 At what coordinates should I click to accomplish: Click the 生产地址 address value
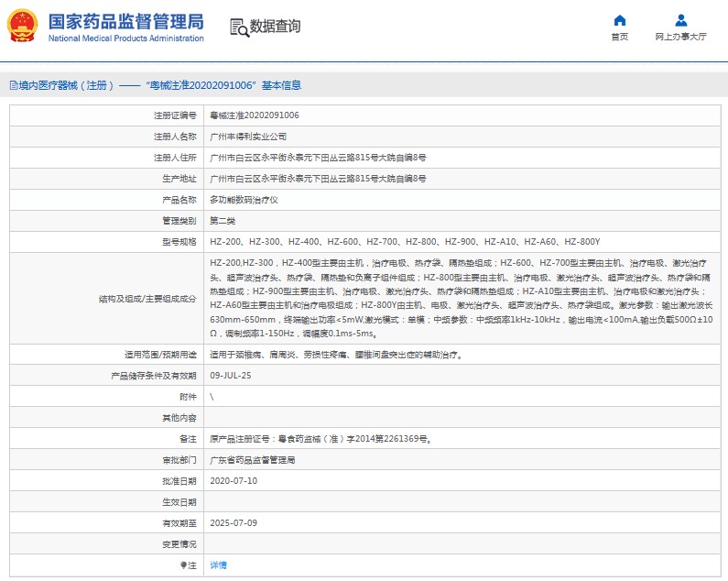tap(318, 179)
